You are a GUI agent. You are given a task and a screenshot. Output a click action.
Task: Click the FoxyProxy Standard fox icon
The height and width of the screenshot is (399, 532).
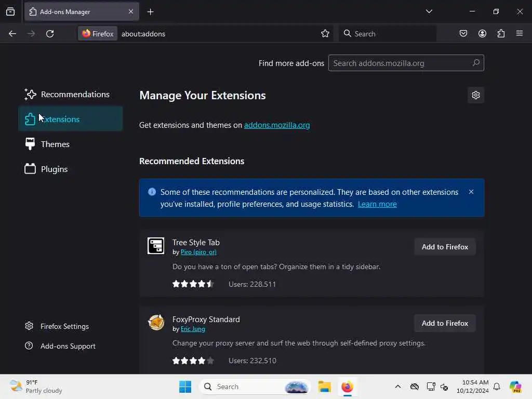click(x=156, y=322)
